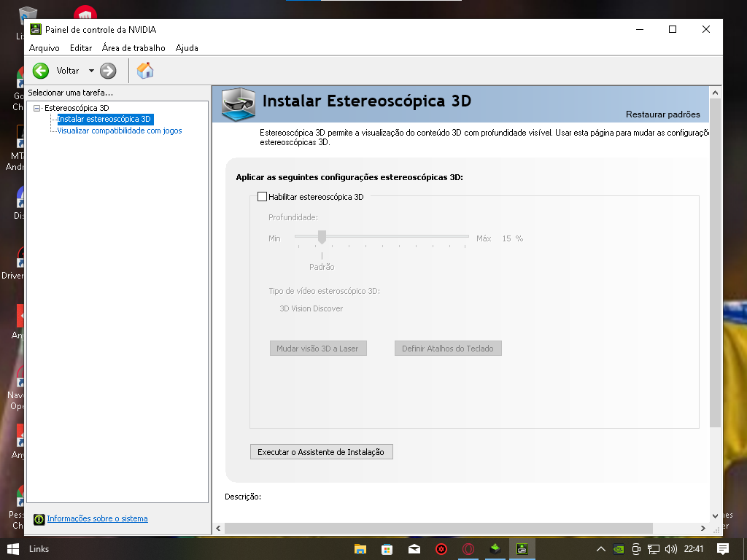This screenshot has width=747, height=560.
Task: Click the horizontal scrollbar right arrow
Action: 703,528
